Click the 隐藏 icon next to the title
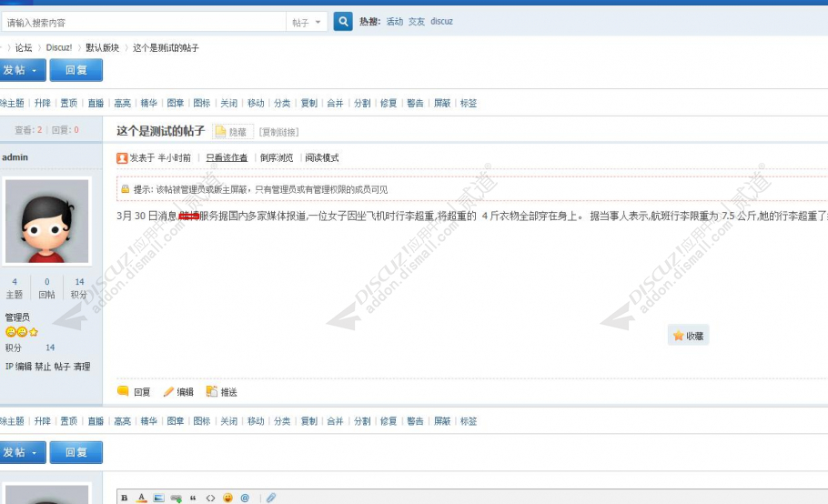Screen dimensions: 828x504 click(x=233, y=131)
